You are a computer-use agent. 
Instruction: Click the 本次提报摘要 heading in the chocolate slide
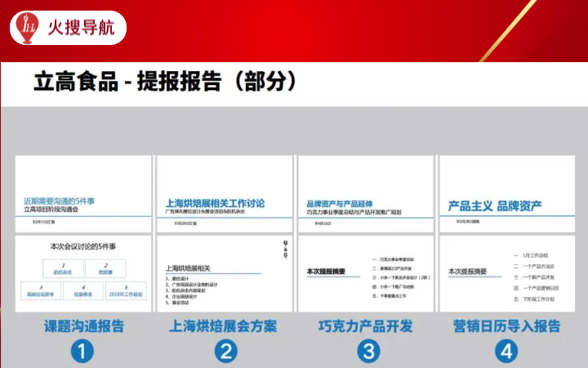(x=326, y=272)
